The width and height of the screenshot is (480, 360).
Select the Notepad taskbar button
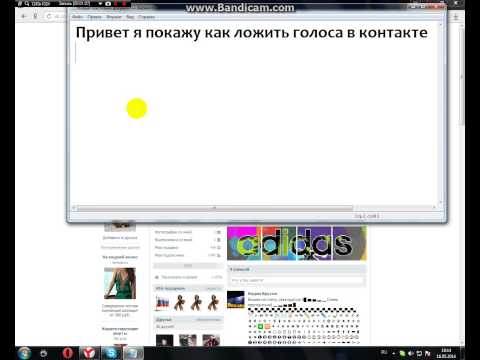(x=133, y=353)
